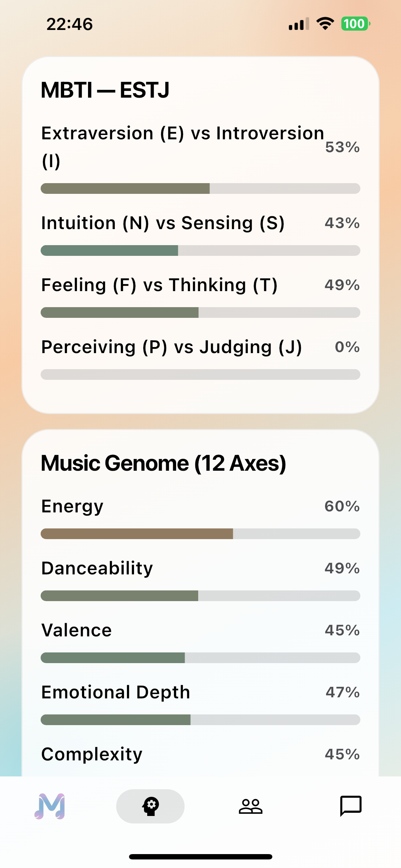
Task: Tap the MBTI — ESTJ card heading
Action: click(x=105, y=90)
